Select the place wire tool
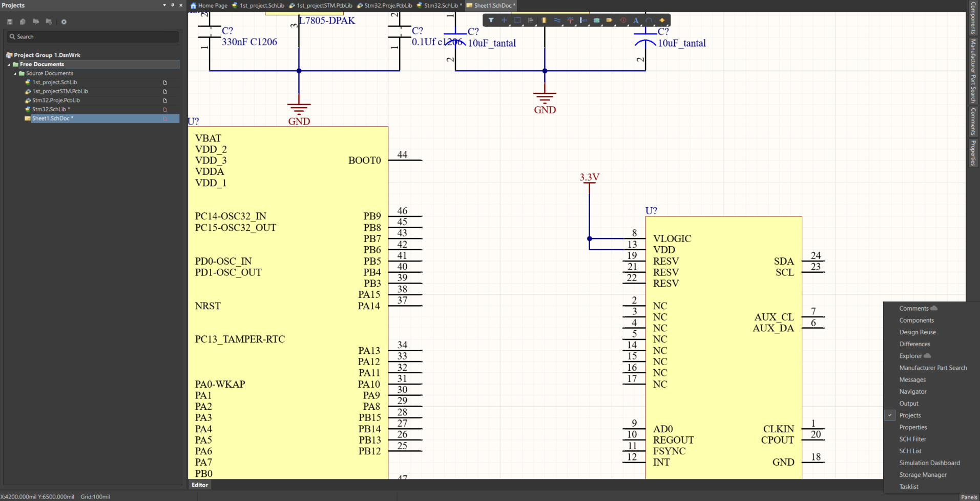This screenshot has width=980, height=501. click(557, 21)
